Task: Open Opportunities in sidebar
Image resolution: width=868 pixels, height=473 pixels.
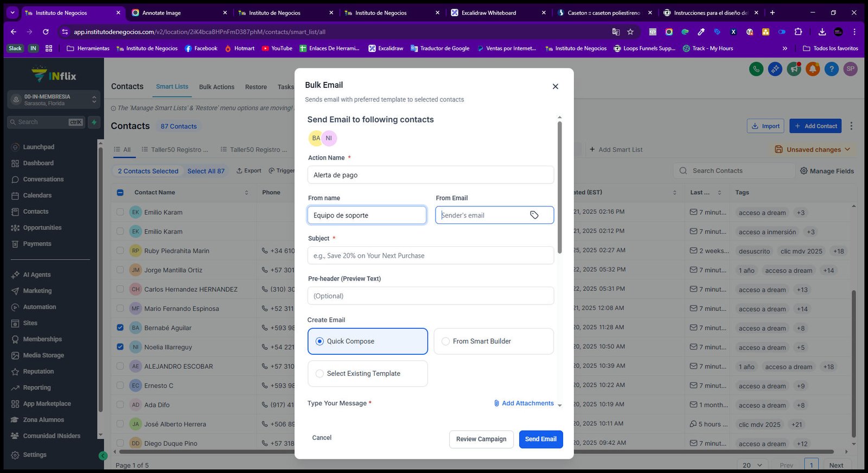Action: click(x=42, y=228)
